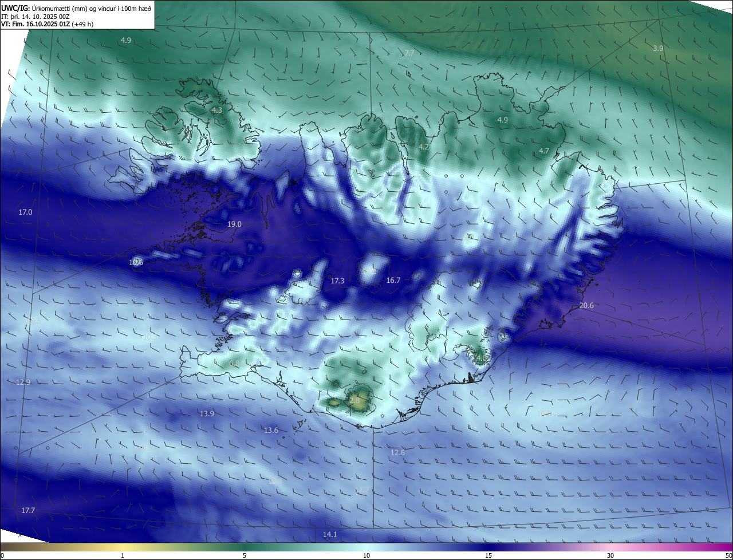Click the map title 'Úrkomumætti (mm) og vindur'
Screen dimensions: 733x560
tap(73, 8)
